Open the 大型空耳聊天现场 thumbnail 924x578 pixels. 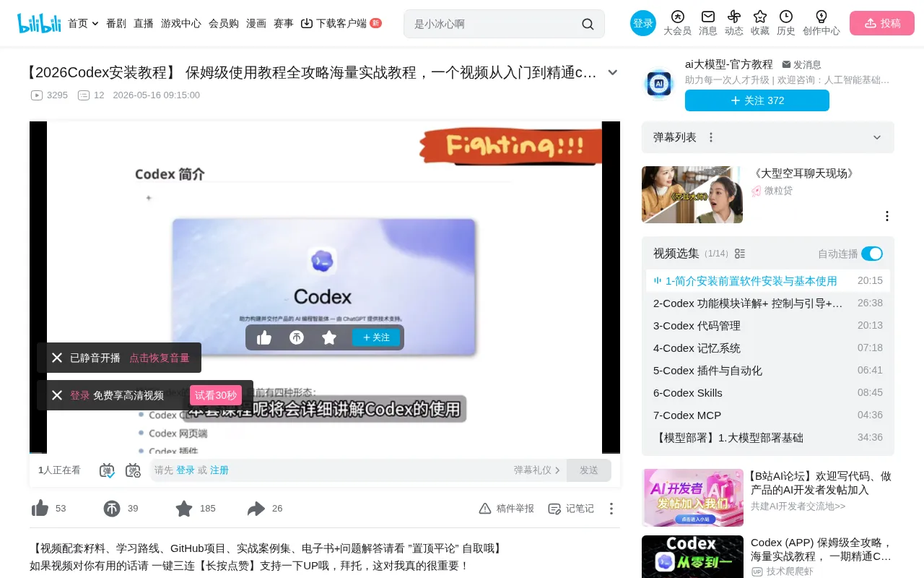(x=692, y=195)
